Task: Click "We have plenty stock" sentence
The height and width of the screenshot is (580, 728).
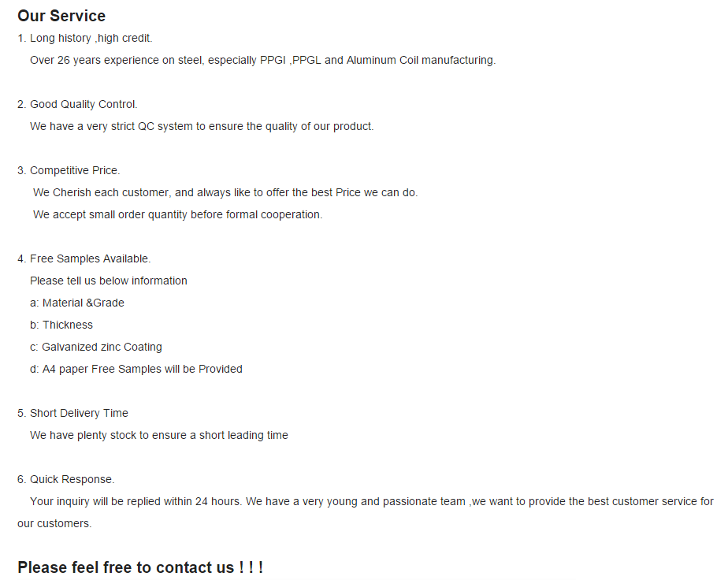Action: [159, 435]
